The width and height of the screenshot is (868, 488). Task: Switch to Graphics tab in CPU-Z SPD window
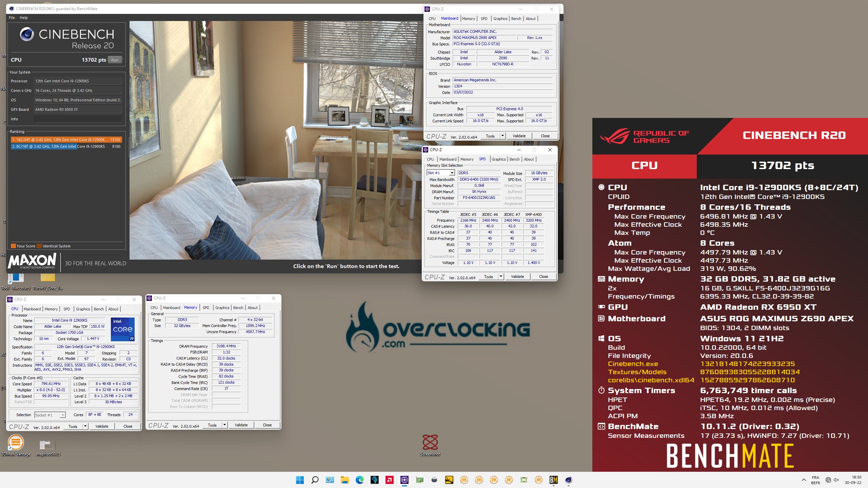498,159
